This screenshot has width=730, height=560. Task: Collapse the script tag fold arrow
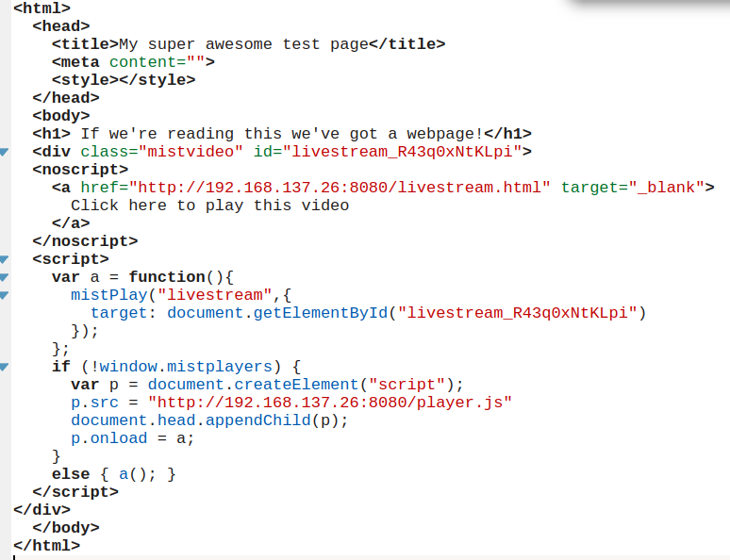pos(4,259)
